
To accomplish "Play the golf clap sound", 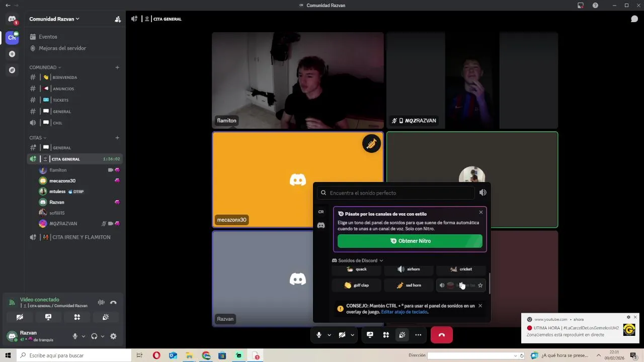I will coord(357,285).
